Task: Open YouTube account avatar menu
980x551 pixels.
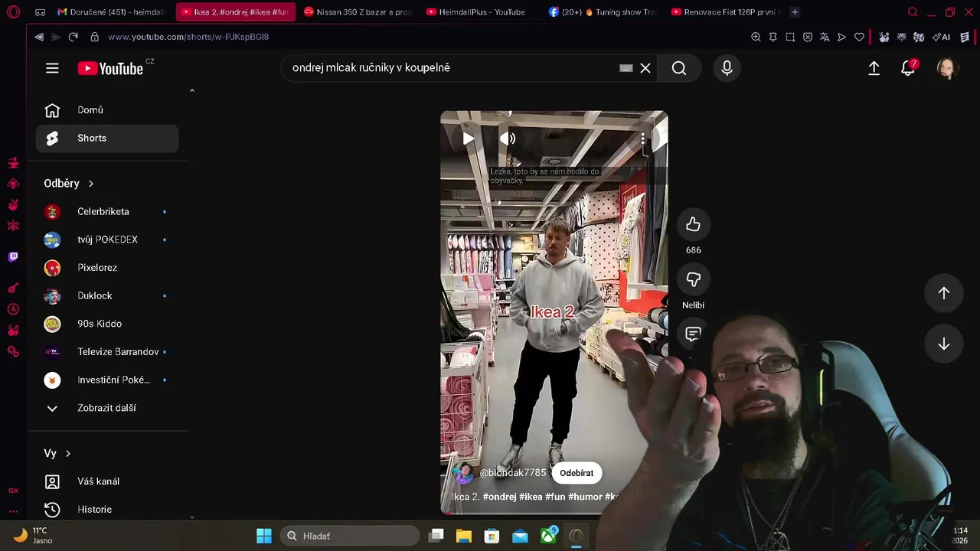Action: [x=948, y=68]
